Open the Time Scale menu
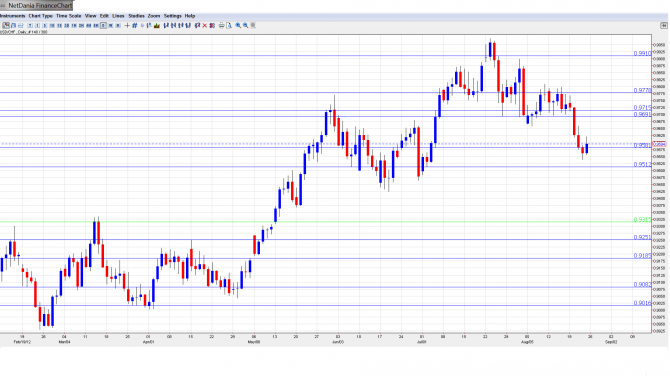This screenshot has height=376, width=670. (68, 16)
